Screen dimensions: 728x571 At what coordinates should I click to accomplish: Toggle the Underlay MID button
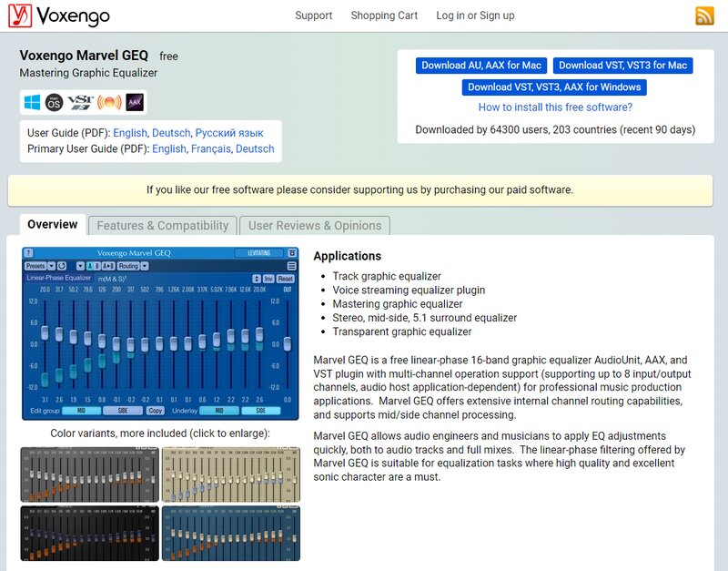(219, 411)
